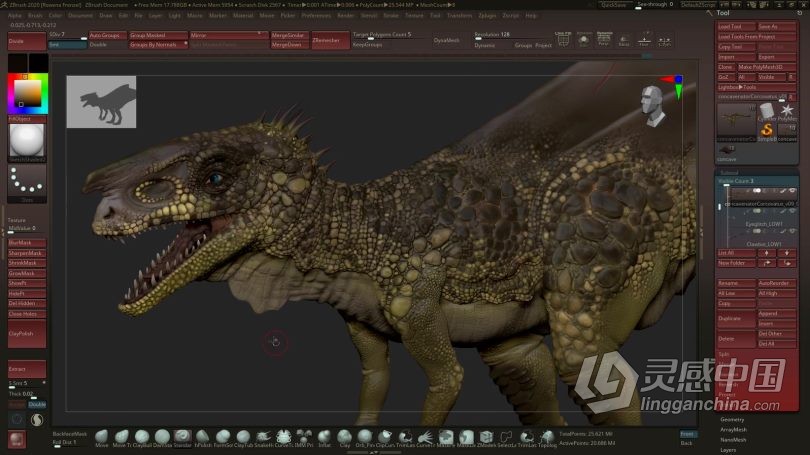Image resolution: width=810 pixels, height=455 pixels.
Task: Open the Brush menu
Action: click(x=35, y=16)
